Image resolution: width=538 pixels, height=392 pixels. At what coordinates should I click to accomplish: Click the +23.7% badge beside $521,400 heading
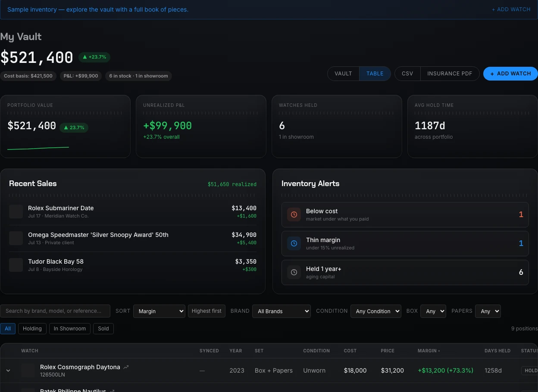pyautogui.click(x=94, y=57)
